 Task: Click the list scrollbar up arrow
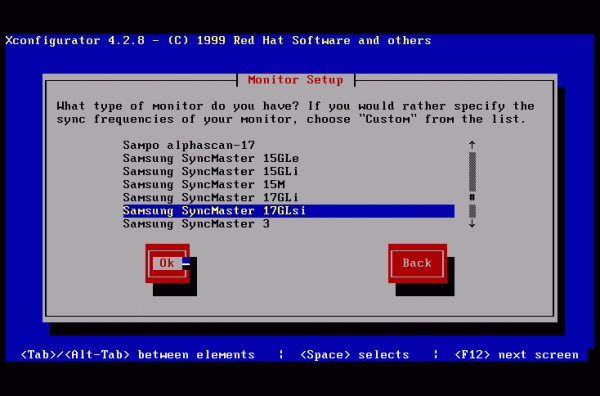coord(472,145)
